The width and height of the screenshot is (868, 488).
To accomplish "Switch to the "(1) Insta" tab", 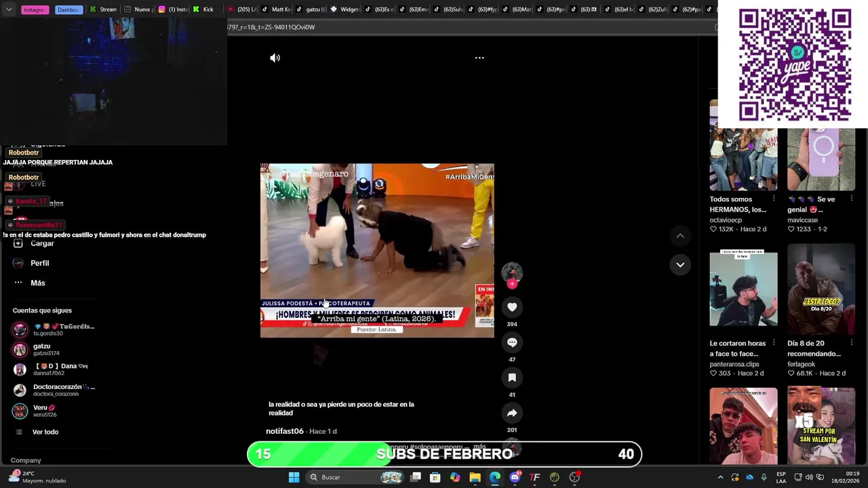I will pos(173,9).
